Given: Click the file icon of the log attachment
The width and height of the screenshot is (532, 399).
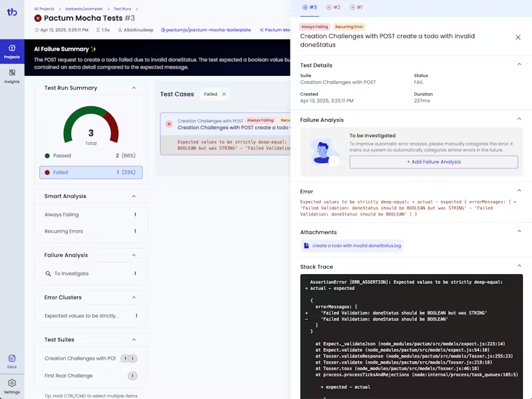Looking at the screenshot, I should click(307, 245).
